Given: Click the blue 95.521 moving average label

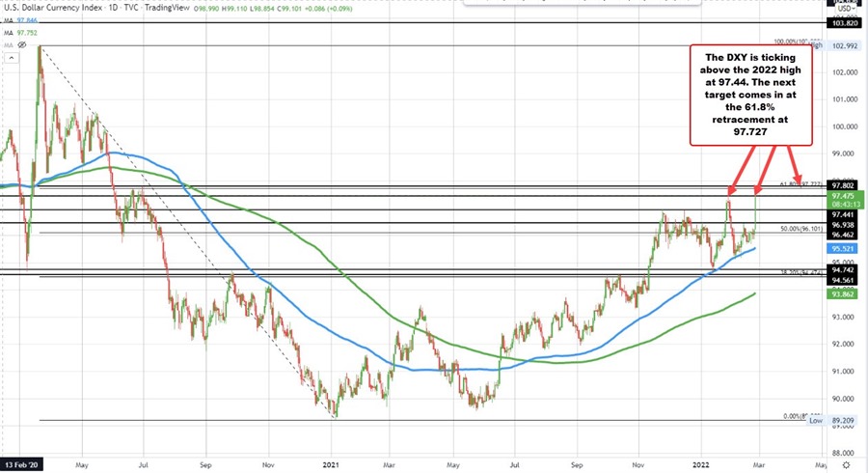Looking at the screenshot, I should pyautogui.click(x=843, y=249).
